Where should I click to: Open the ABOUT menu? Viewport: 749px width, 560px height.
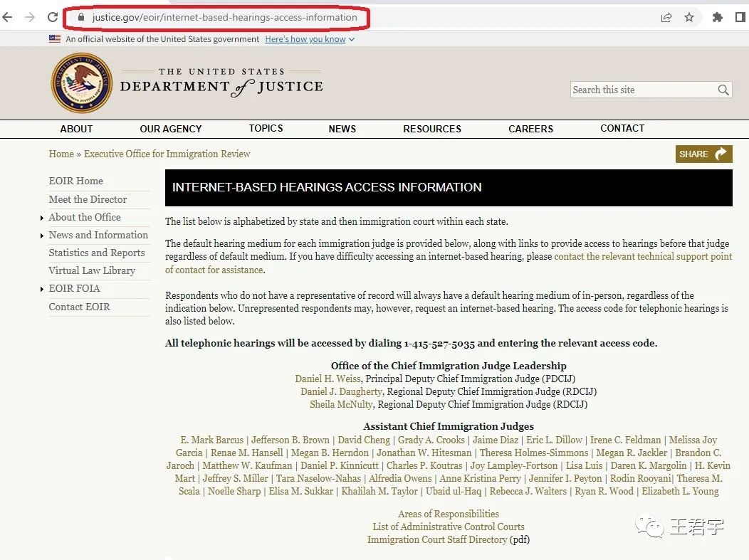pyautogui.click(x=76, y=129)
